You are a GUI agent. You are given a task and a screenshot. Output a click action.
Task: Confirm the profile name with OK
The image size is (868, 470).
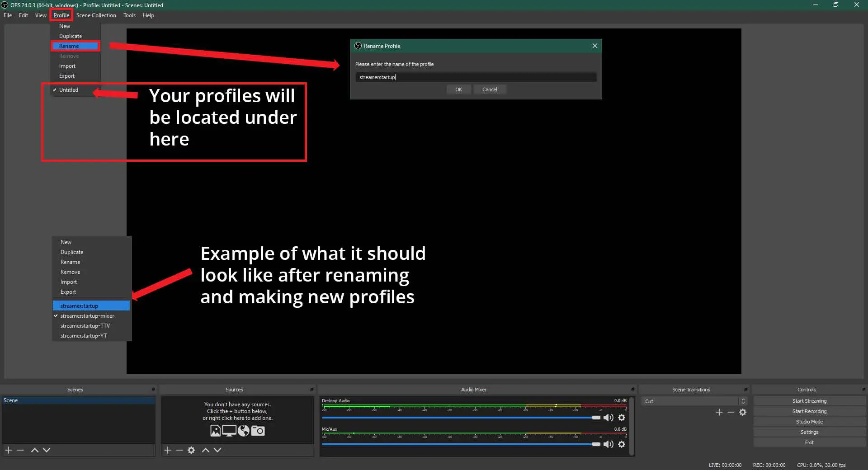coord(458,89)
